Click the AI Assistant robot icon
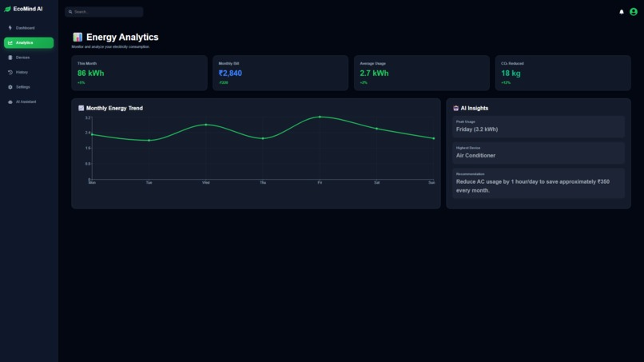This screenshot has height=362, width=644. 10,102
